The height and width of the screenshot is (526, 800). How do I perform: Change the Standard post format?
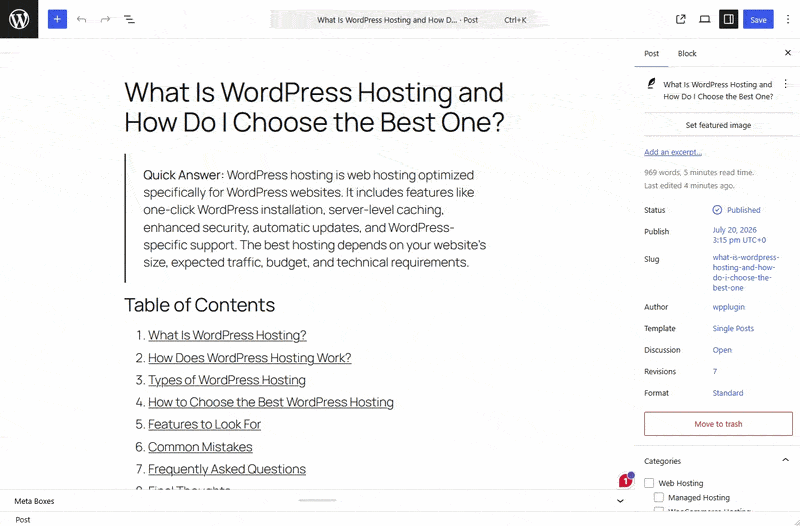728,393
